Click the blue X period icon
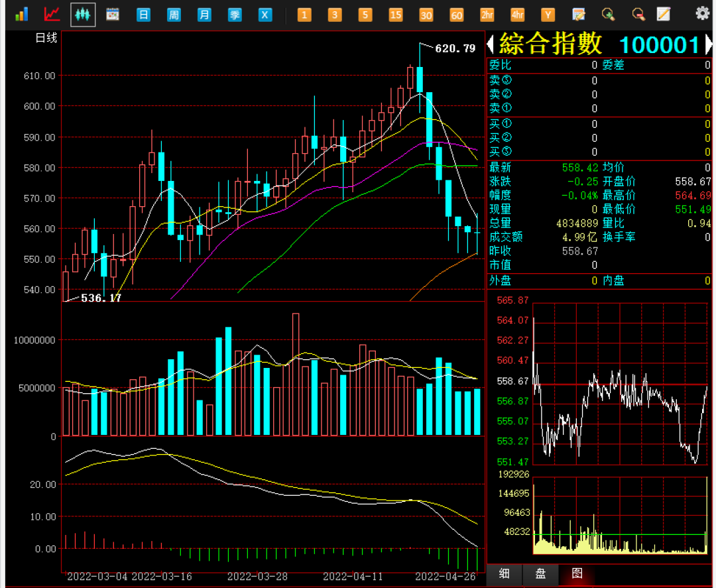Viewport: 716px width, 588px height. [x=265, y=15]
